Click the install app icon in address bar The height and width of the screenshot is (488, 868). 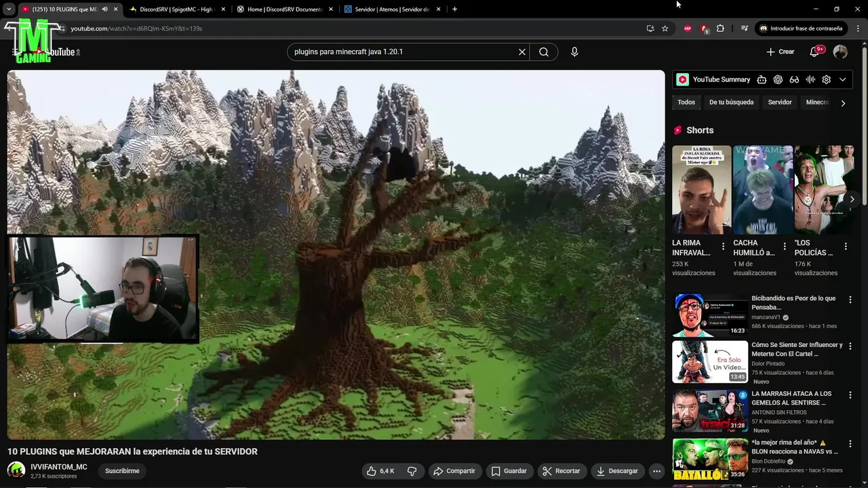click(x=650, y=28)
